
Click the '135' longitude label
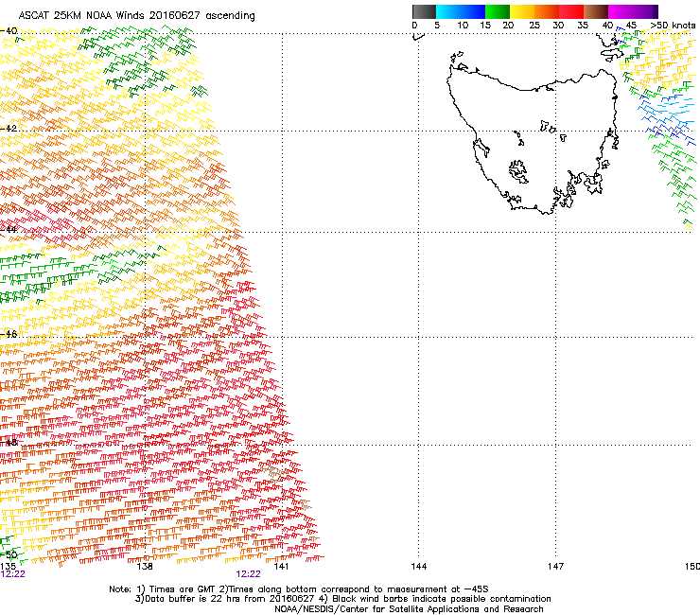point(8,567)
